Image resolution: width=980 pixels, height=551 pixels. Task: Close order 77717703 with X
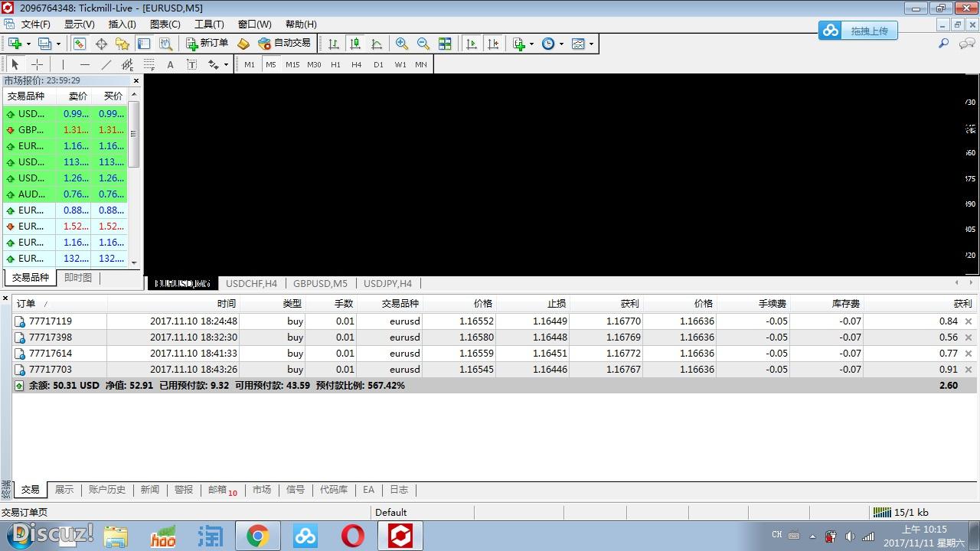tap(969, 370)
